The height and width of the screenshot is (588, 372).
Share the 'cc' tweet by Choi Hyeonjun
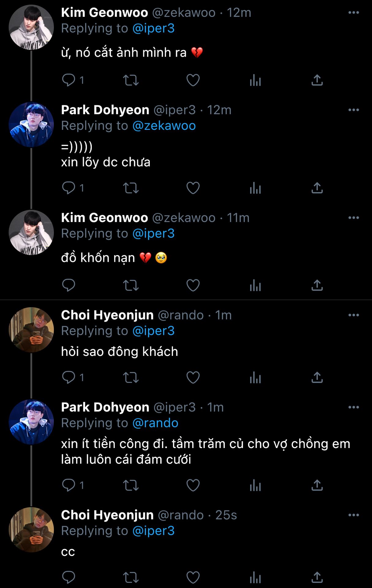coord(317,577)
